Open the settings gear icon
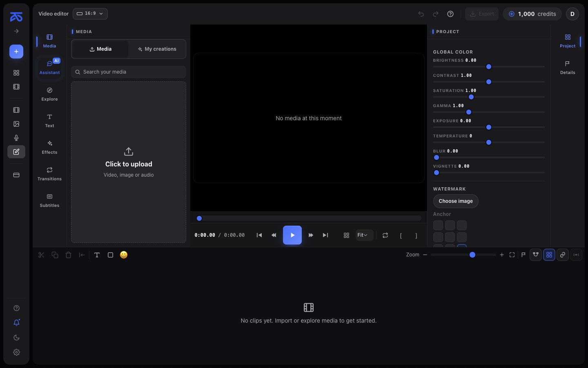The width and height of the screenshot is (588, 368). (16, 352)
